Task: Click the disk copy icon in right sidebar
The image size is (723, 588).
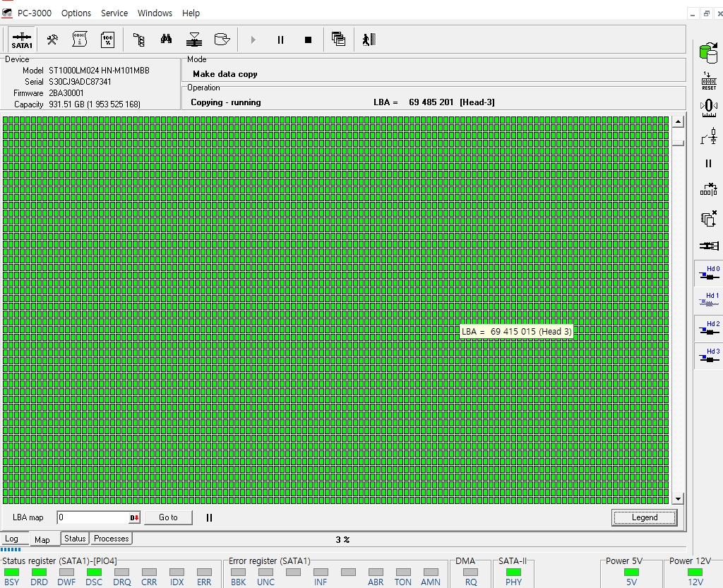Action: [707, 52]
